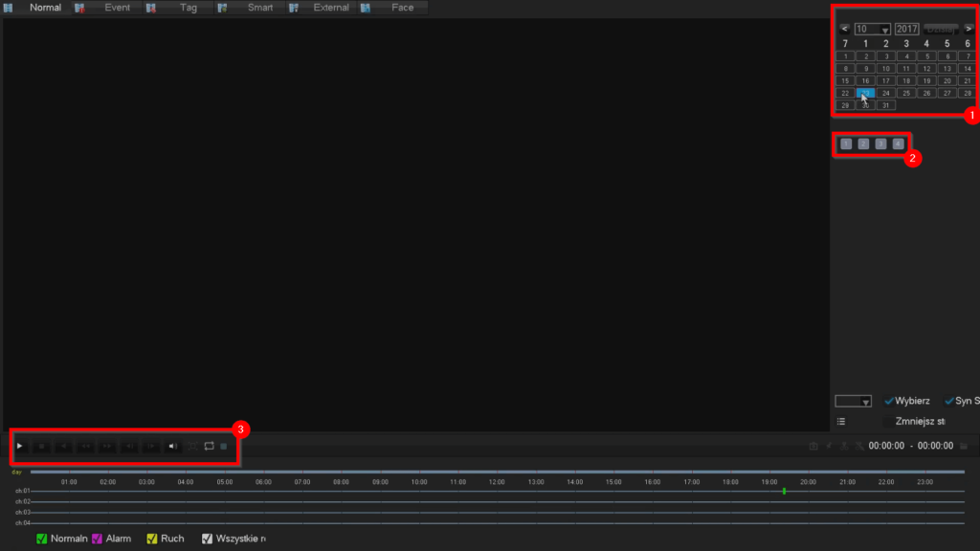Mute audio with the speaker icon
The image size is (980, 551).
tap(173, 446)
